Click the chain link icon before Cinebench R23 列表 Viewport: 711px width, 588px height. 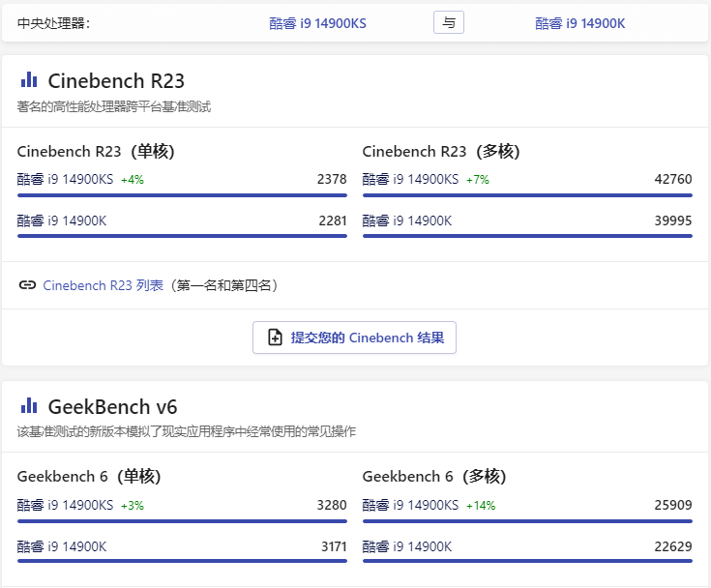click(x=27, y=285)
